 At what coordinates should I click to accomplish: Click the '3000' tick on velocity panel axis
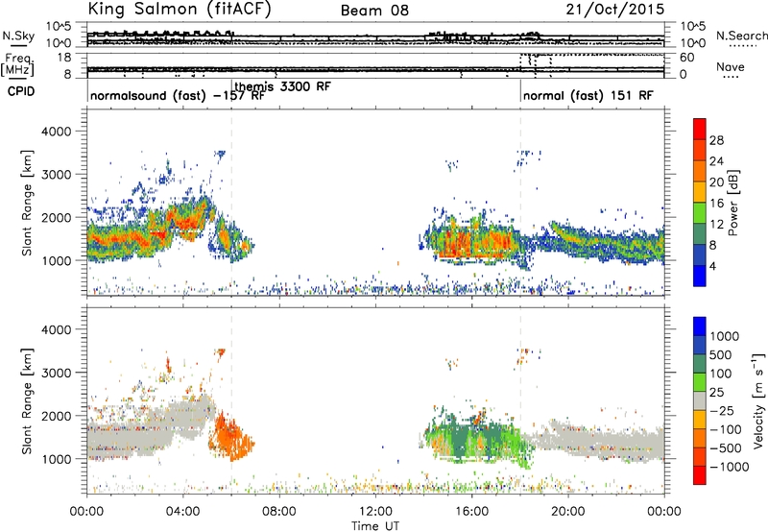tap(57, 373)
